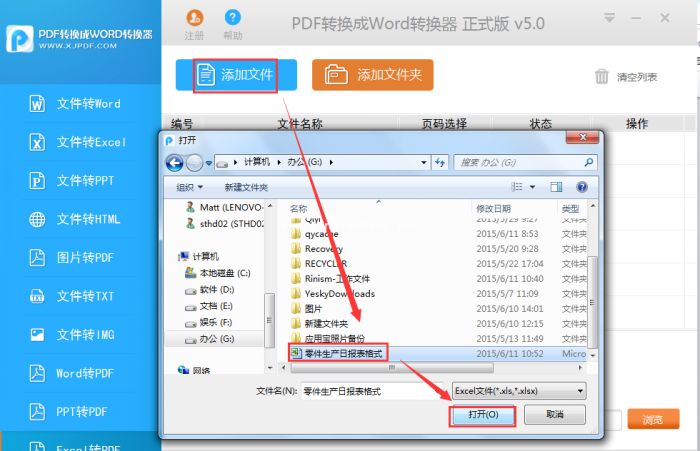Click the dialog help question icon
This screenshot has height=451, width=700.
[x=582, y=187]
